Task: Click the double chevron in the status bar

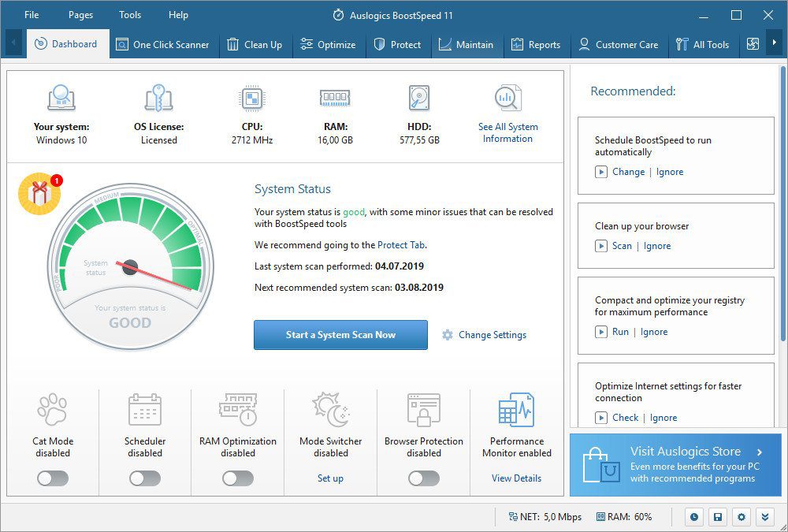Action: point(764,516)
